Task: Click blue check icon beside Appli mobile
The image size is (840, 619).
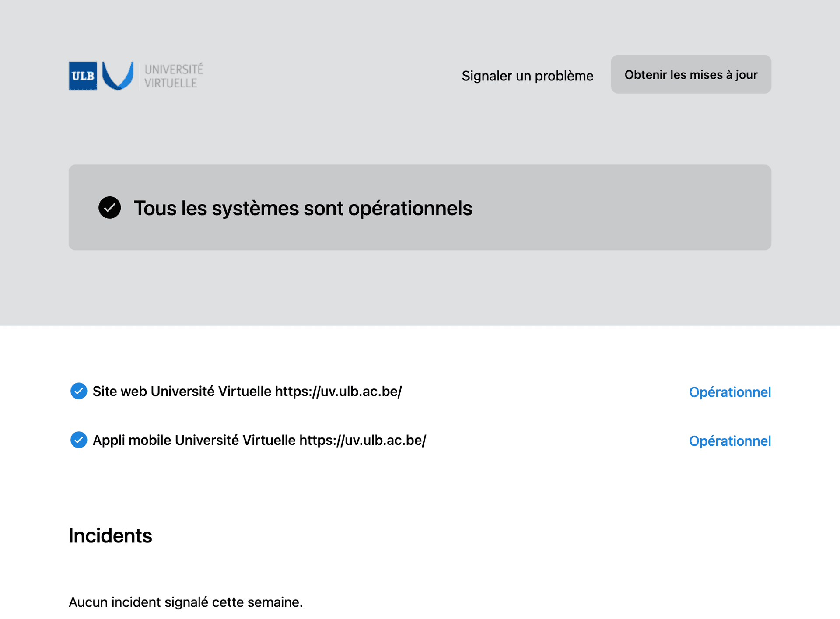Action: coord(79,440)
